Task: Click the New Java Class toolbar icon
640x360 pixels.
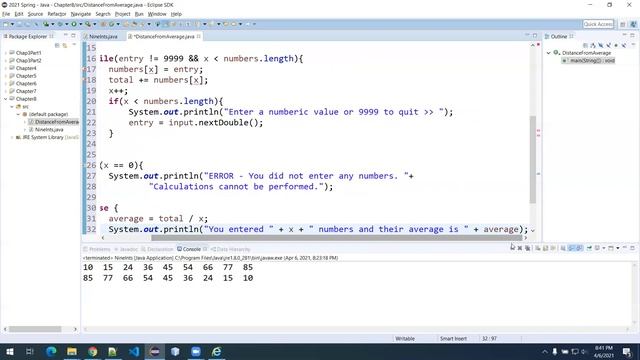Action: (x=111, y=24)
